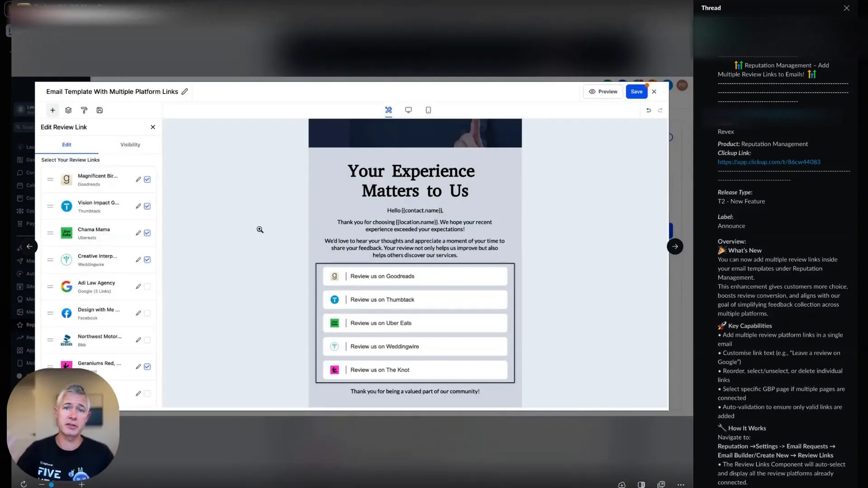The image size is (868, 488).
Task: Click the zoom in plus icon
Action: (81, 484)
